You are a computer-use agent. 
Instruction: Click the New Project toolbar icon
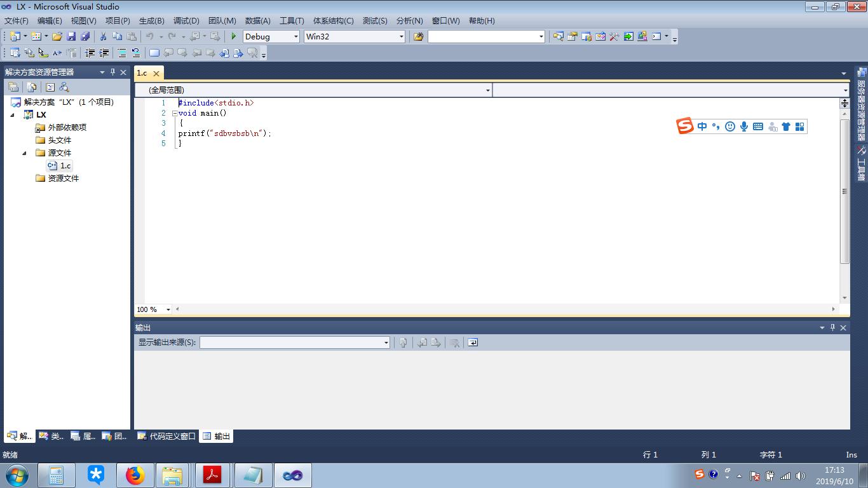click(15, 36)
